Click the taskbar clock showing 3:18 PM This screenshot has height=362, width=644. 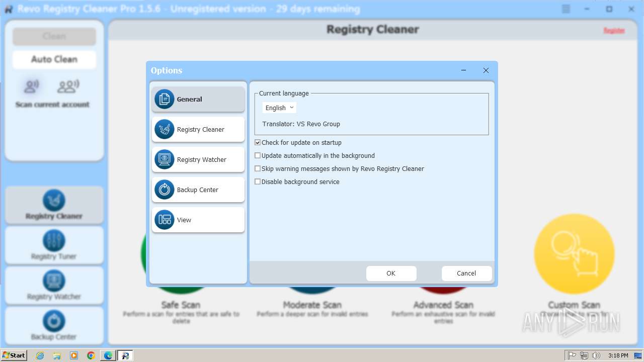click(618, 355)
